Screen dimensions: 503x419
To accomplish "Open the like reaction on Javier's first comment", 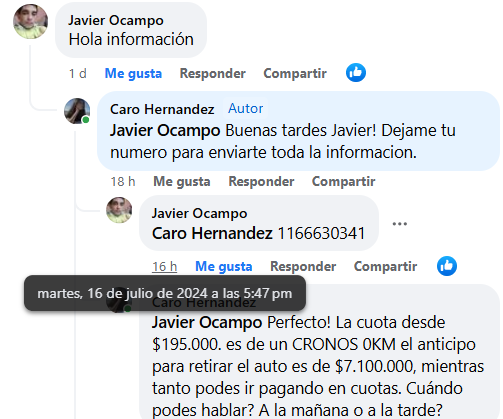I will coord(356,73).
